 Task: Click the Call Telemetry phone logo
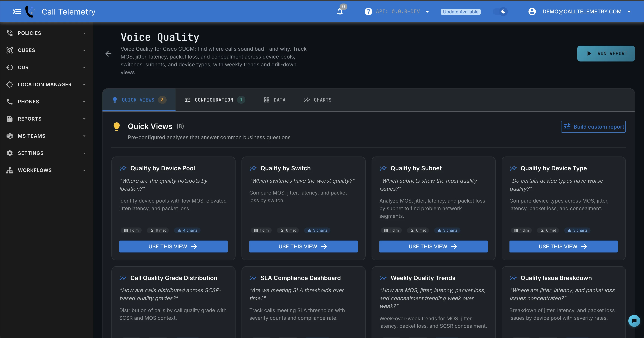[30, 12]
